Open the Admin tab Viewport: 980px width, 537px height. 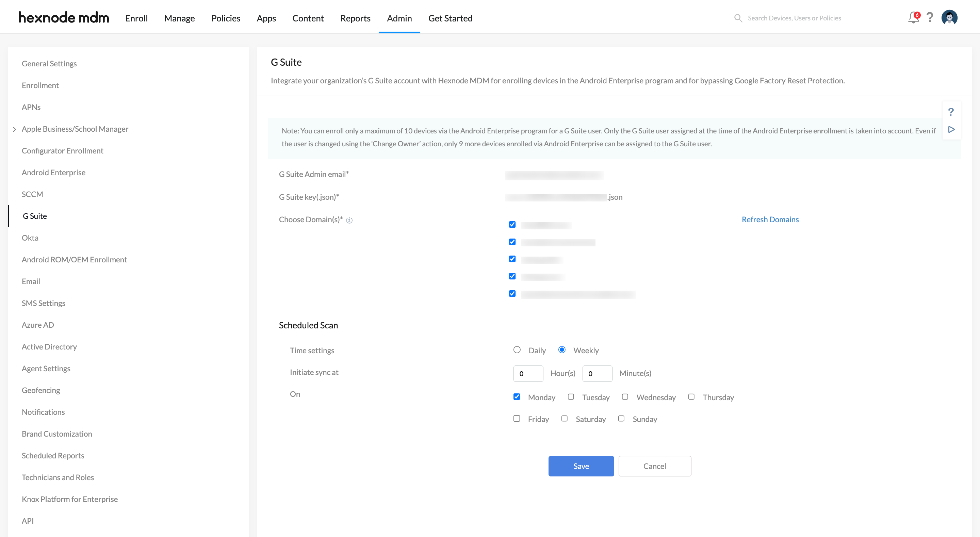(x=399, y=18)
